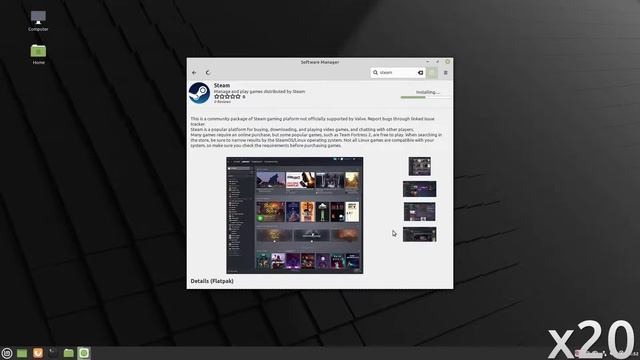Viewport: 640px width, 360px height.
Task: Click the Steam app title text
Action: pos(222,85)
